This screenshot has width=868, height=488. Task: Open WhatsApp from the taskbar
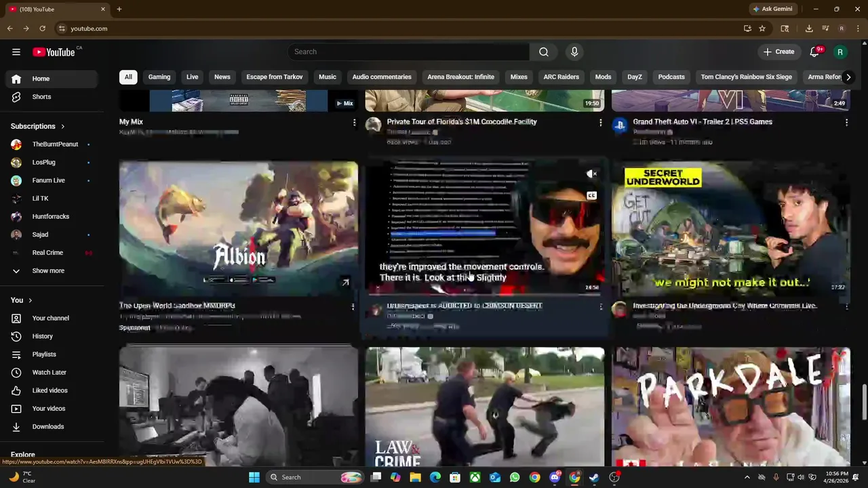[515, 477]
